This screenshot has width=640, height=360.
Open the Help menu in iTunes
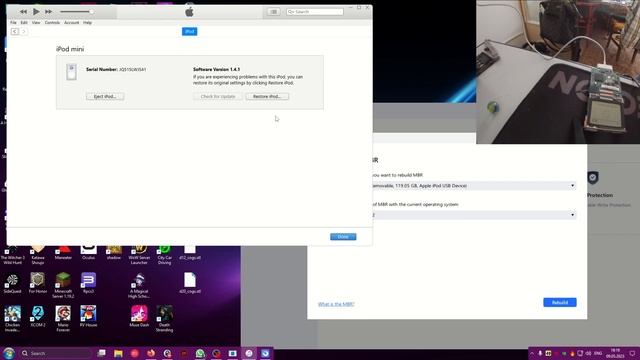[87, 23]
